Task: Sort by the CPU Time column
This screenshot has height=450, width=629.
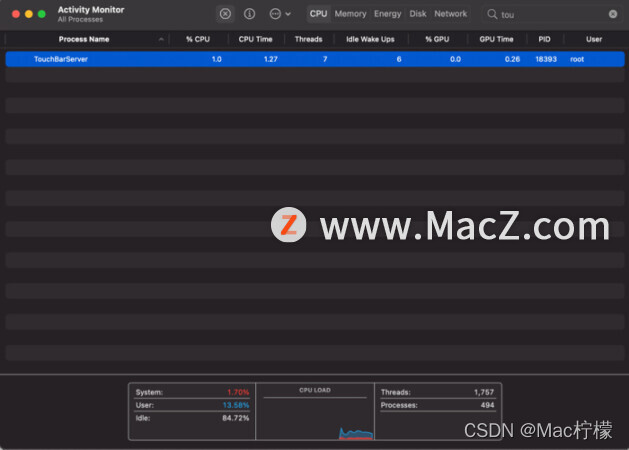Action: pyautogui.click(x=255, y=39)
